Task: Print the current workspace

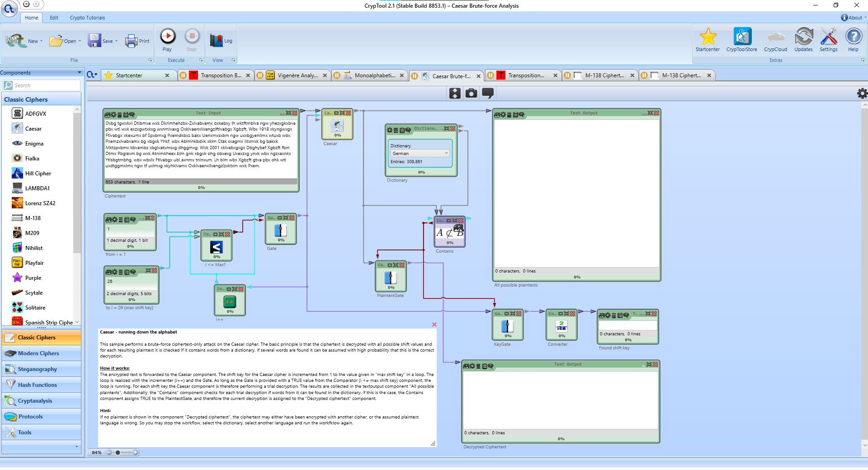Action: click(x=137, y=41)
